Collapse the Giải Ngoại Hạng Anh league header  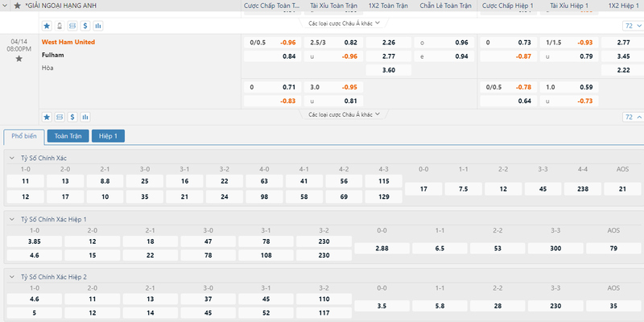click(6, 6)
